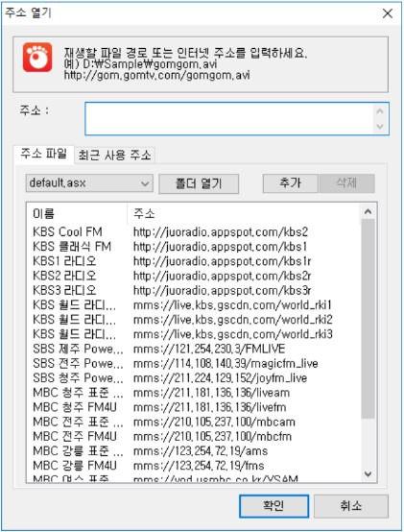Close the 주소 열기 dialog
This screenshot has width=404, height=532.
click(x=388, y=13)
